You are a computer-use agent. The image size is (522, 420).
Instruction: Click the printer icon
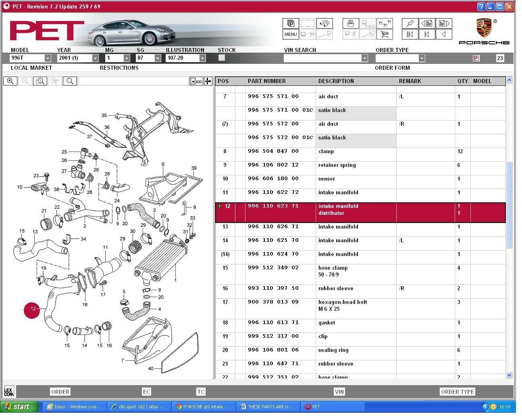click(x=351, y=23)
